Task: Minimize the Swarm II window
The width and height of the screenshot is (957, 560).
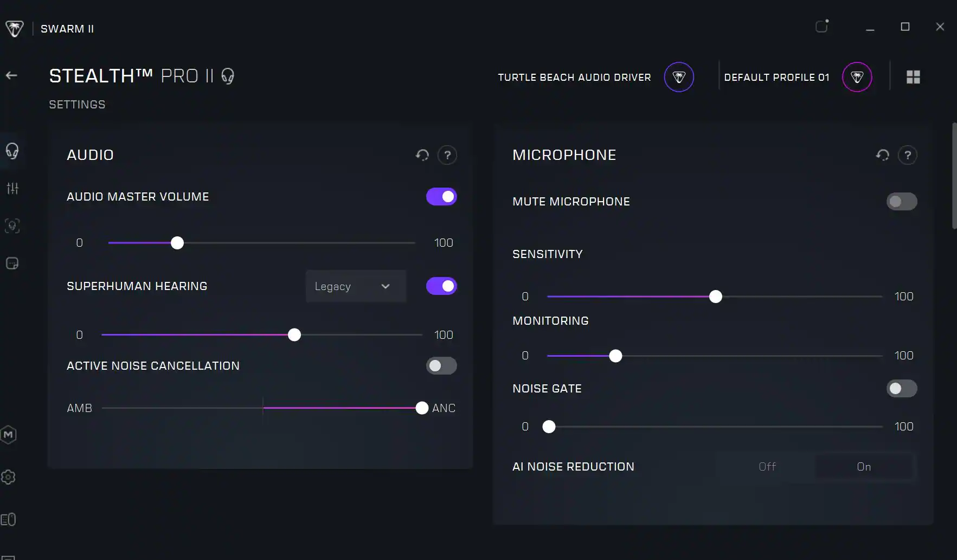Action: (870, 27)
